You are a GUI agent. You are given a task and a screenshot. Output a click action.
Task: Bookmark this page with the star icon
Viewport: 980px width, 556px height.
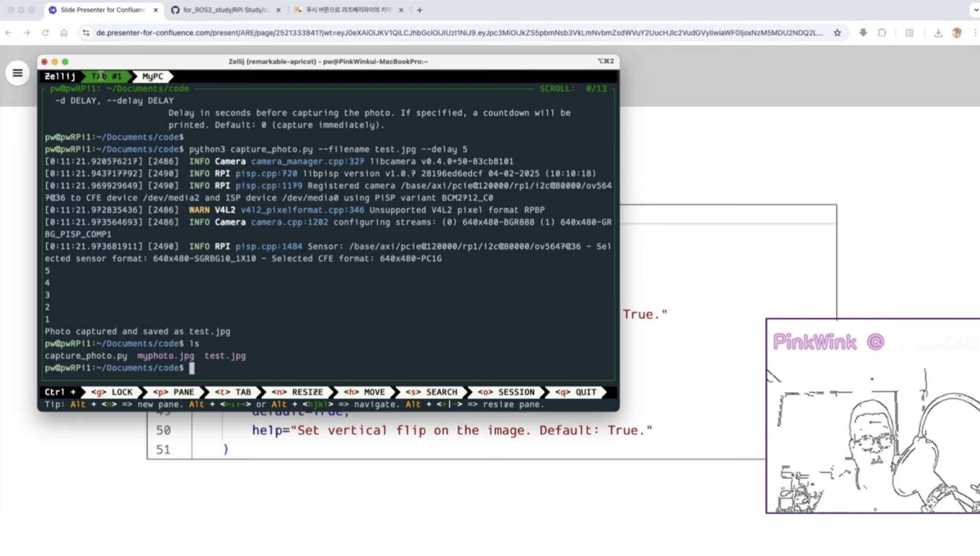pos(837,33)
